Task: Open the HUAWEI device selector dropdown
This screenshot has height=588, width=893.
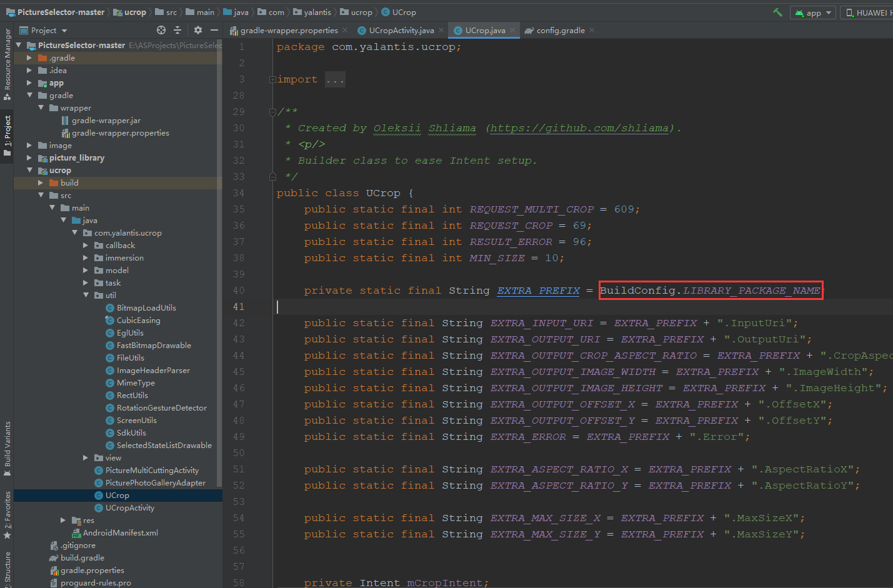Action: [x=867, y=12]
